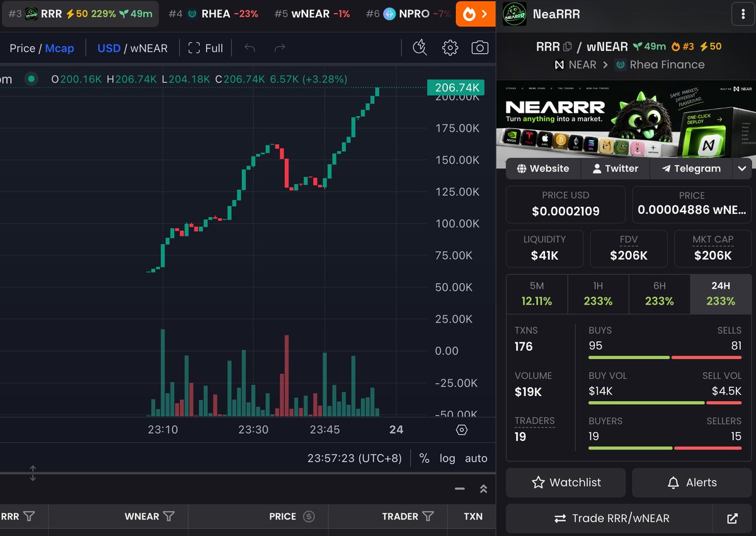The width and height of the screenshot is (756, 536).
Task: Select the 6H timeframe stats tab
Action: coord(659,294)
